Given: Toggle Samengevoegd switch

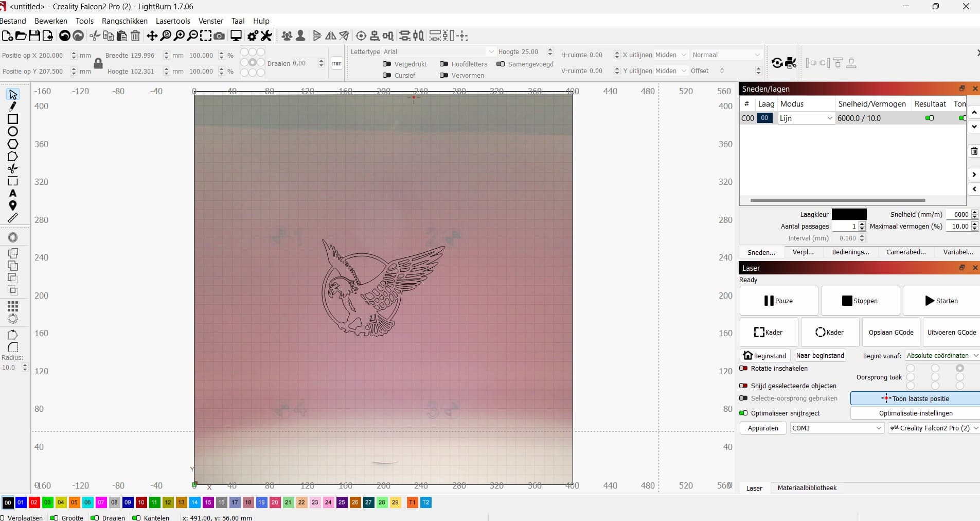Looking at the screenshot, I should 501,64.
